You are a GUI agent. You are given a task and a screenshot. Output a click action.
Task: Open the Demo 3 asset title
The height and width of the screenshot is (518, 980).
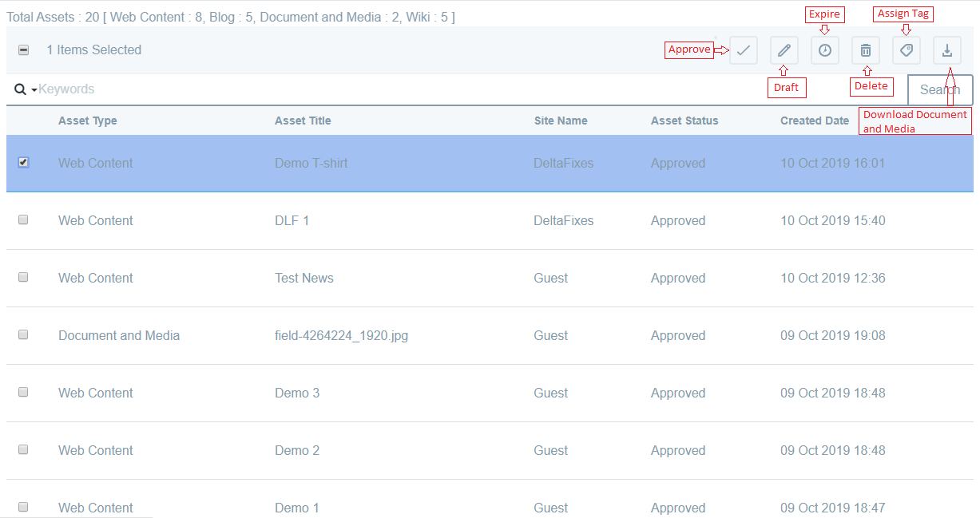(x=296, y=393)
